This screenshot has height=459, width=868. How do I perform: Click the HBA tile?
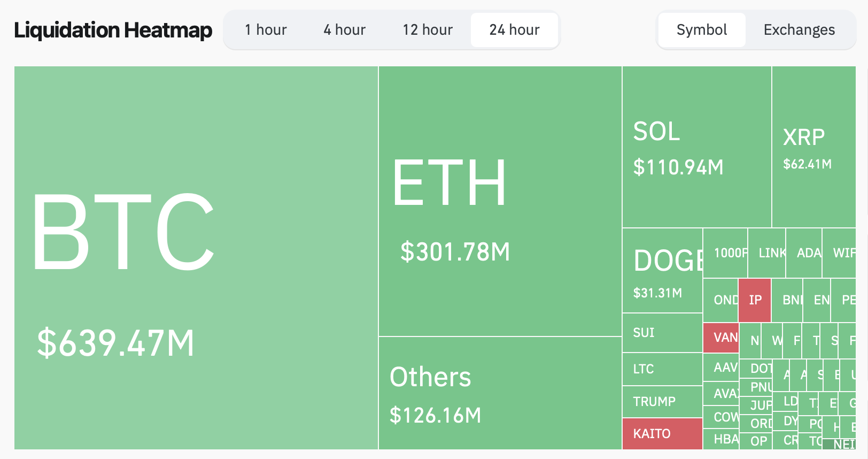721,439
